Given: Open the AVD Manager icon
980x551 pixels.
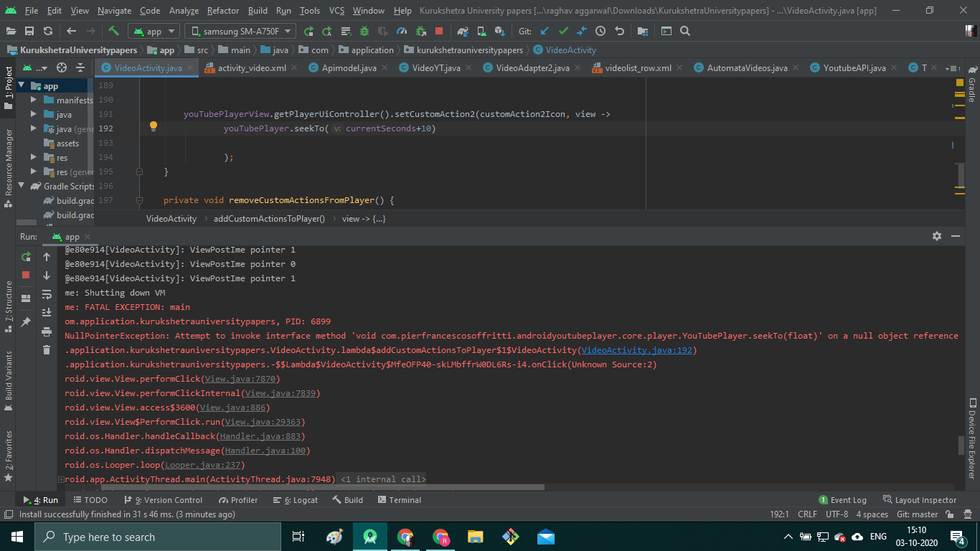Looking at the screenshot, I should [x=481, y=31].
